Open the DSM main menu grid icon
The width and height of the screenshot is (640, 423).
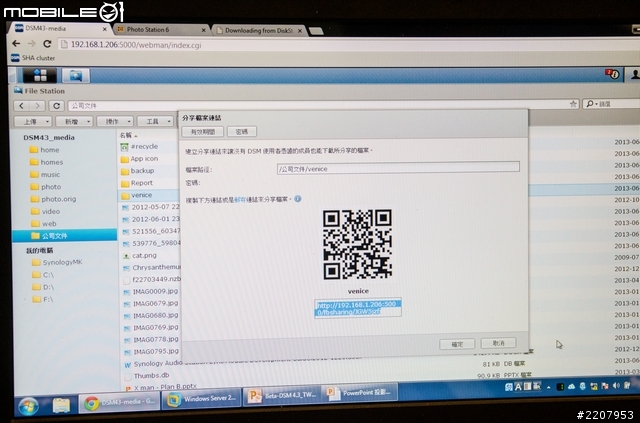pos(40,76)
